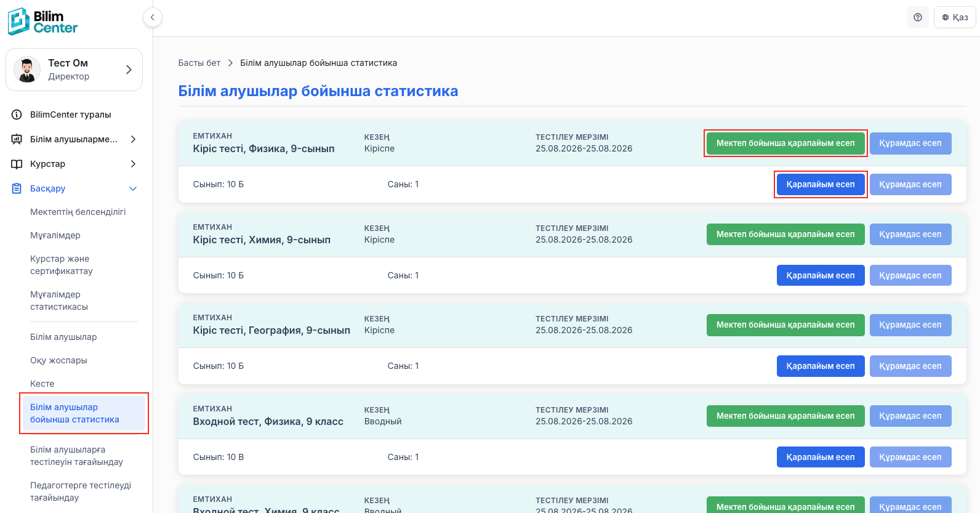Open class Құрамдас есеп under География 9-сынып
This screenshot has height=513, width=980.
click(x=910, y=366)
